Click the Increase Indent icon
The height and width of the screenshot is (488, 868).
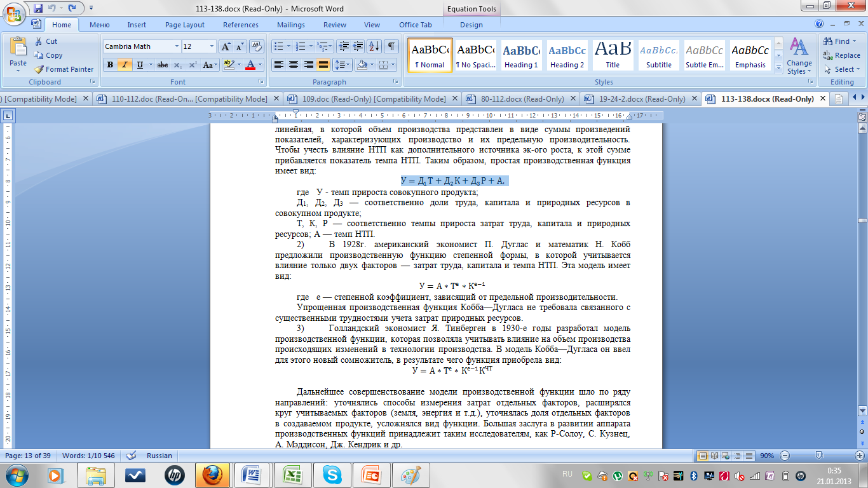(359, 46)
